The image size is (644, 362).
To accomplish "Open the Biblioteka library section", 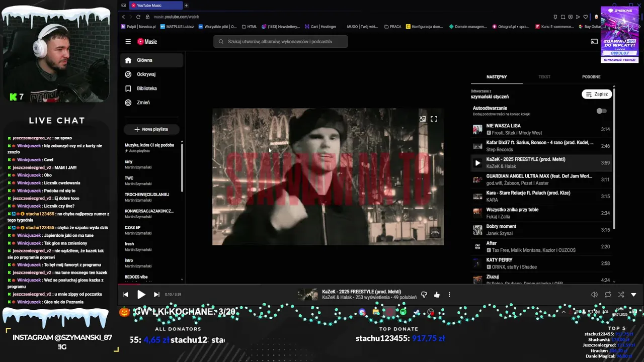I will click(x=152, y=88).
